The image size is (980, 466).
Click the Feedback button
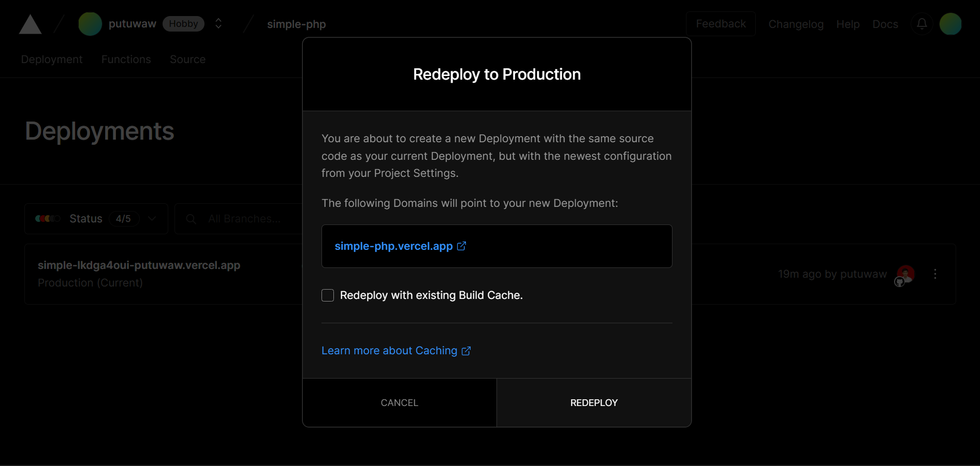[x=721, y=24]
